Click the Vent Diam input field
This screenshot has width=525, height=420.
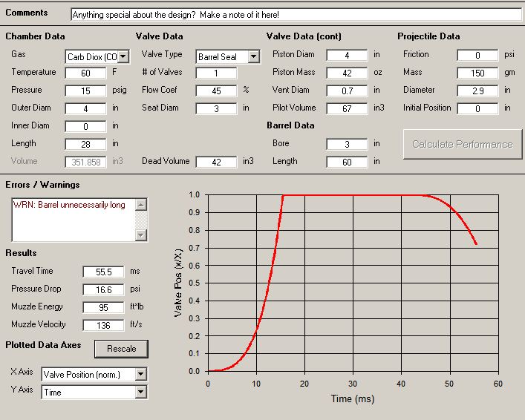pos(347,91)
